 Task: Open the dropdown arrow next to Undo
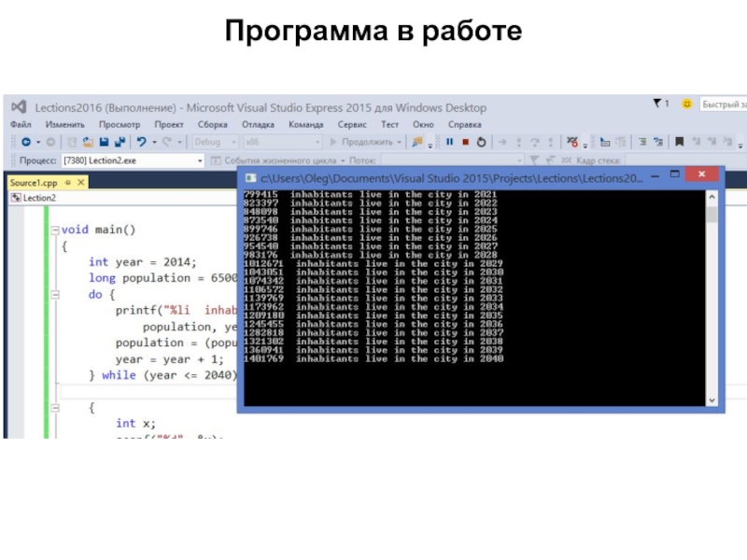154,143
